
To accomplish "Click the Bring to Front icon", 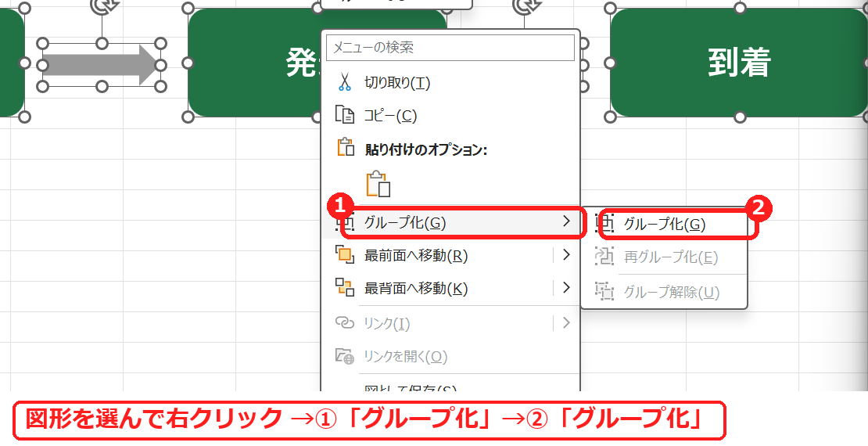I will click(345, 255).
